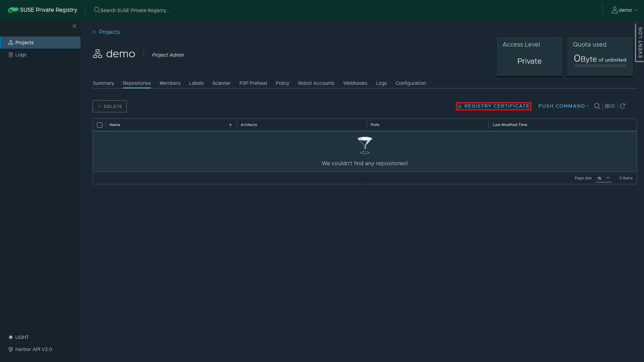644x362 pixels.
Task: Open the Name column filter icon
Action: click(x=230, y=125)
